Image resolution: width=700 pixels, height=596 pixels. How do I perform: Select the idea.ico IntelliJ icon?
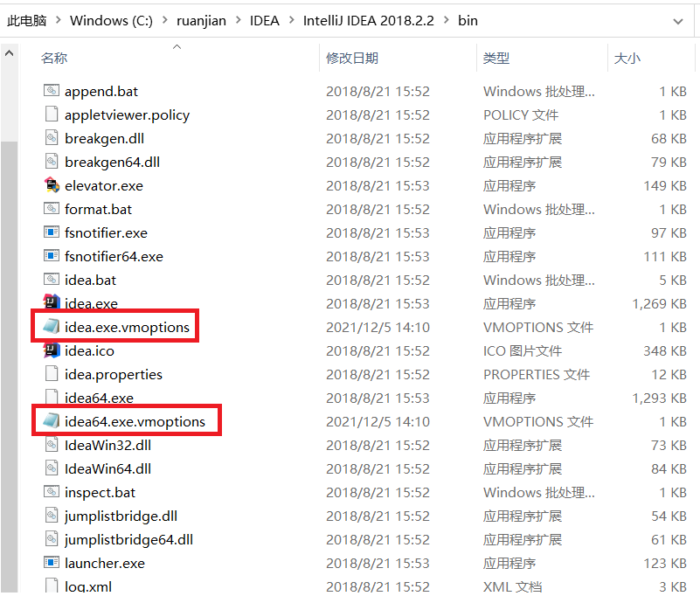click(52, 350)
